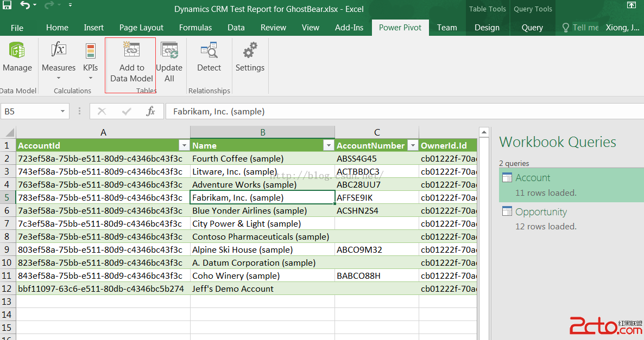Click cell Litware, Inc. (sample)
644x340 pixels.
pyautogui.click(x=262, y=171)
